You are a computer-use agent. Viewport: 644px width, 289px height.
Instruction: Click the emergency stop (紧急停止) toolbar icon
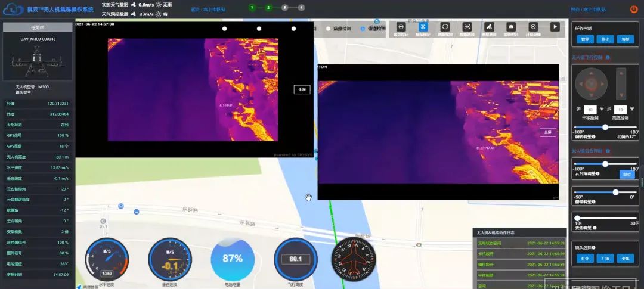[401, 27]
